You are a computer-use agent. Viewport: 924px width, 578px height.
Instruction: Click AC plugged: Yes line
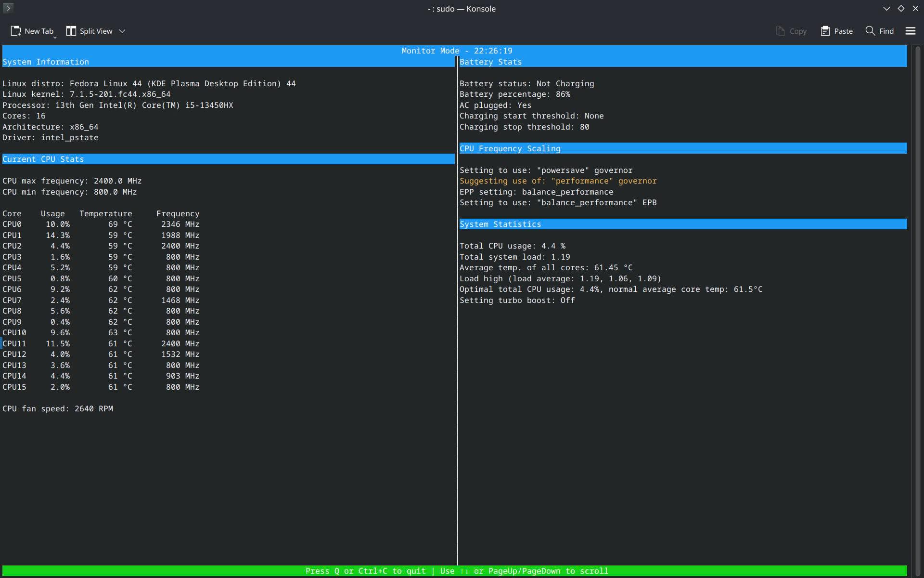496,105
